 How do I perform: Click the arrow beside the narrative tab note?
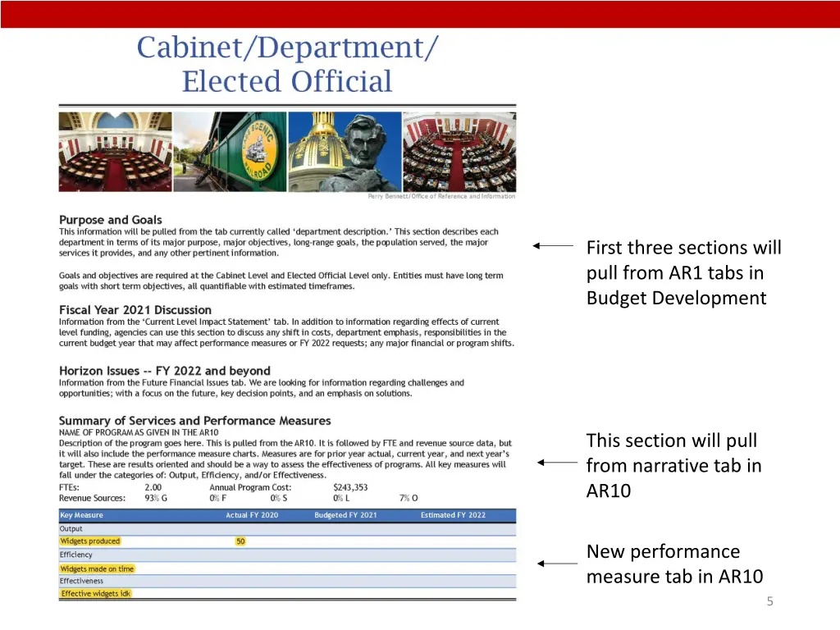tap(557, 463)
